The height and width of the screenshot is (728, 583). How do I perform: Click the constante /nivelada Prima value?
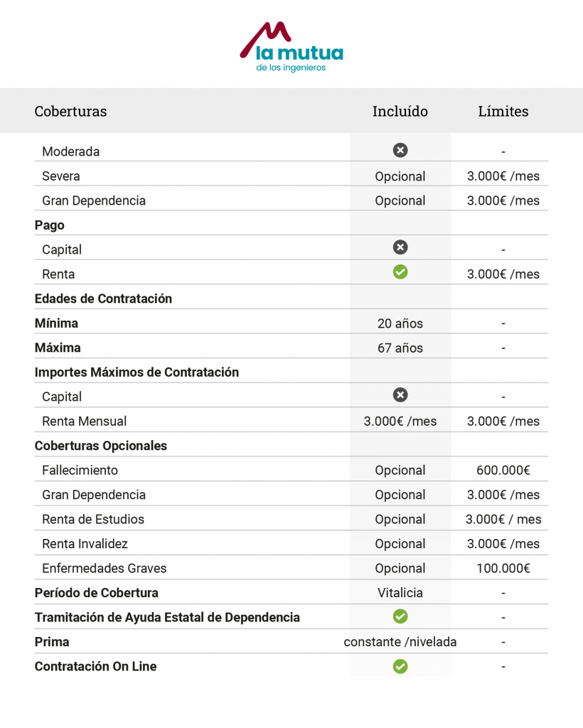pyautogui.click(x=400, y=642)
